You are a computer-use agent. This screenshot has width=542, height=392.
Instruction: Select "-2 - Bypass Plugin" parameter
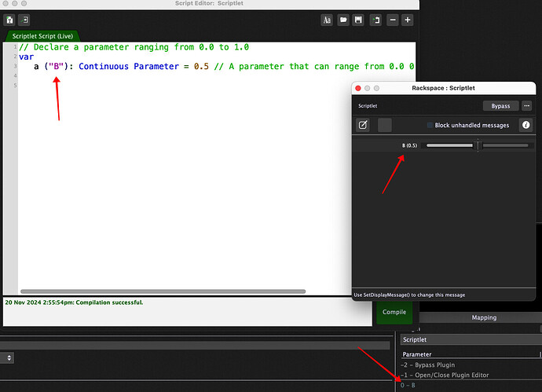(428, 365)
